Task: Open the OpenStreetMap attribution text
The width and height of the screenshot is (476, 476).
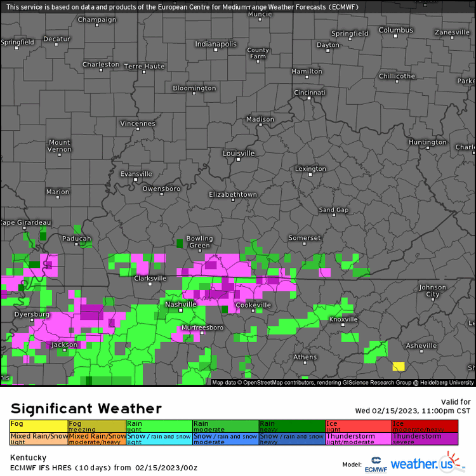Action: coord(343,383)
